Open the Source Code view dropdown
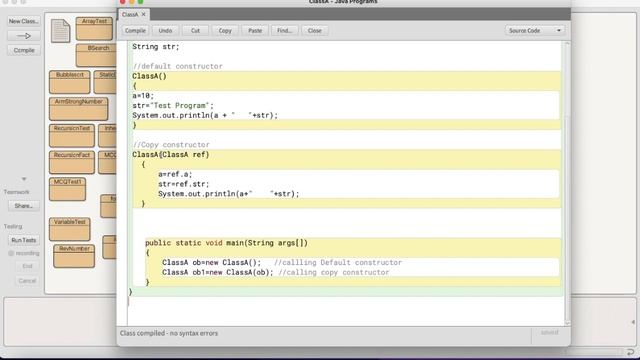The width and height of the screenshot is (640, 360). [535, 31]
